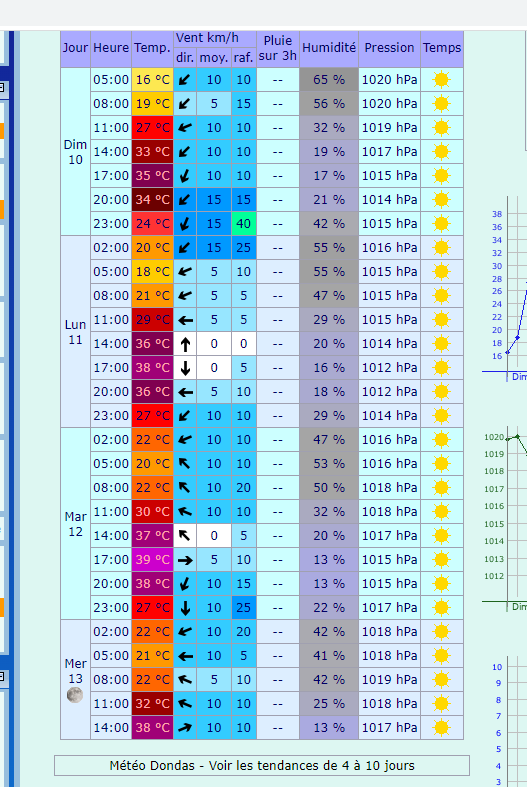Click the sun icon at Mar 12 23:00
This screenshot has width=527, height=787.
pyautogui.click(x=442, y=608)
